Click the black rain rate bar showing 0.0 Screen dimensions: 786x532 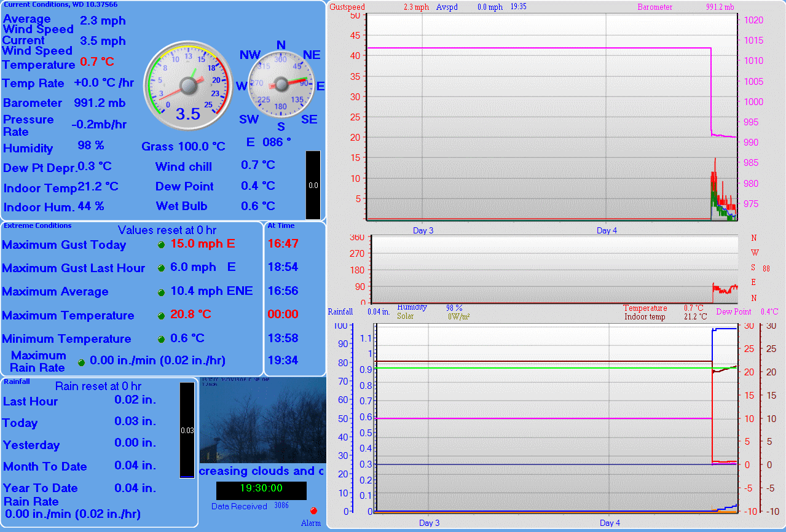[313, 185]
